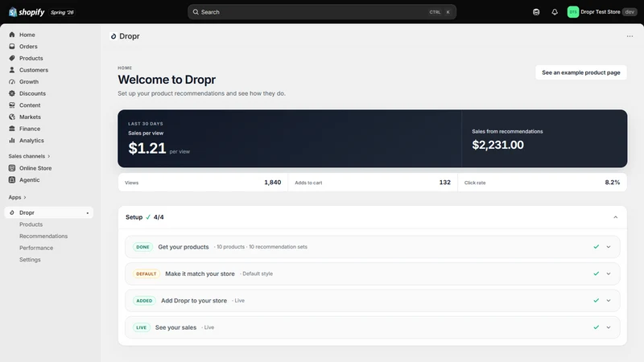Open the notifications bell icon

click(555, 12)
